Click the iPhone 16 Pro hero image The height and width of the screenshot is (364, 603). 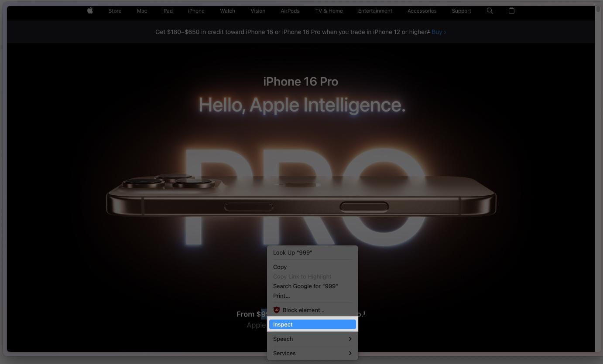301,196
